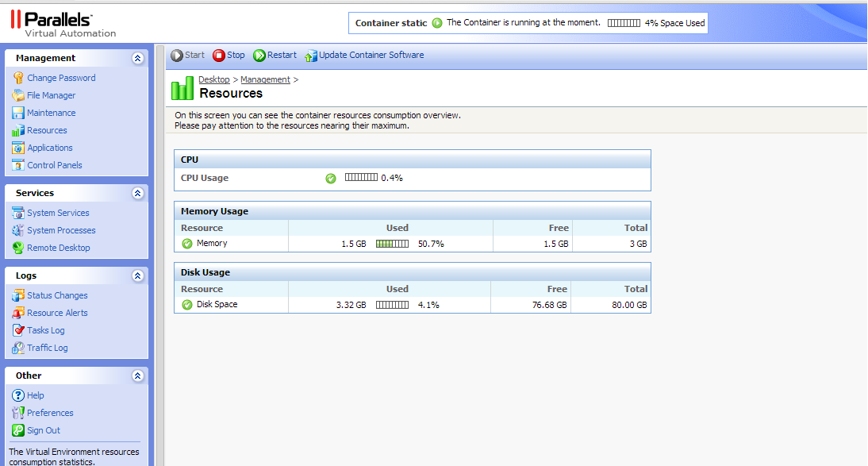
Task: Go to the Maintenance page
Action: (x=52, y=113)
